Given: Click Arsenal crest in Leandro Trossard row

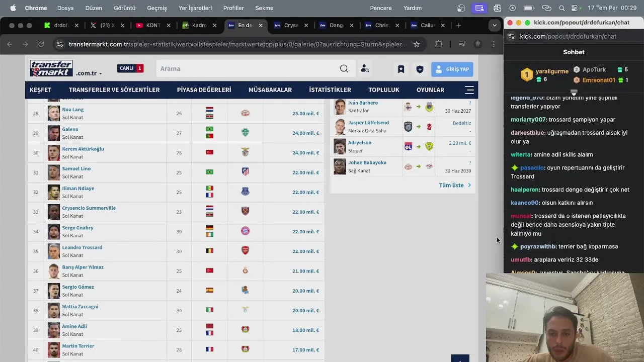Looking at the screenshot, I should click(x=245, y=251).
